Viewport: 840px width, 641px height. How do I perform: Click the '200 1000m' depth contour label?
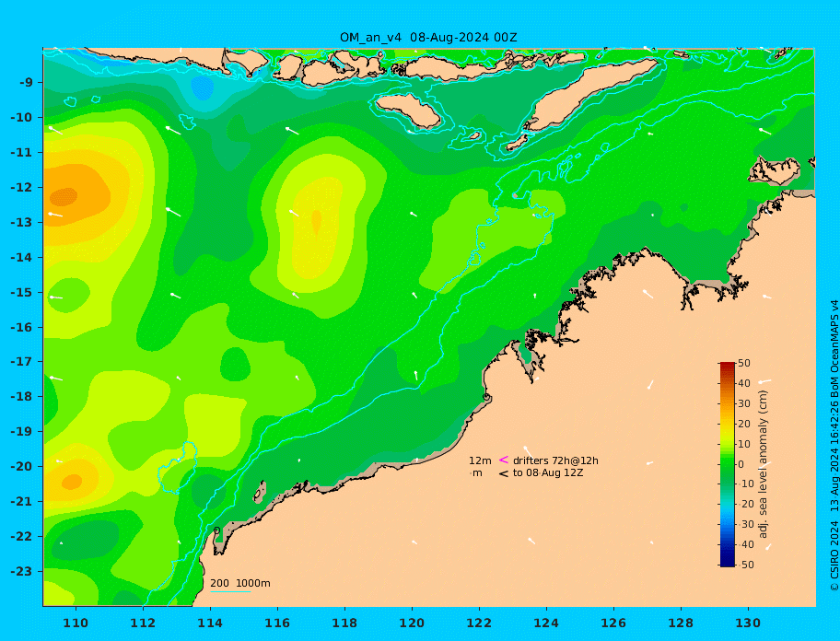240,583
